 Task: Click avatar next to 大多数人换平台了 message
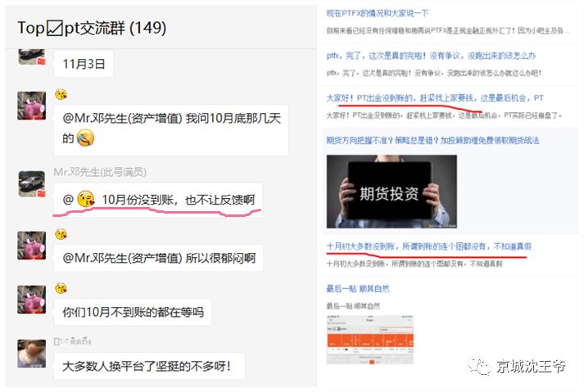click(32, 354)
